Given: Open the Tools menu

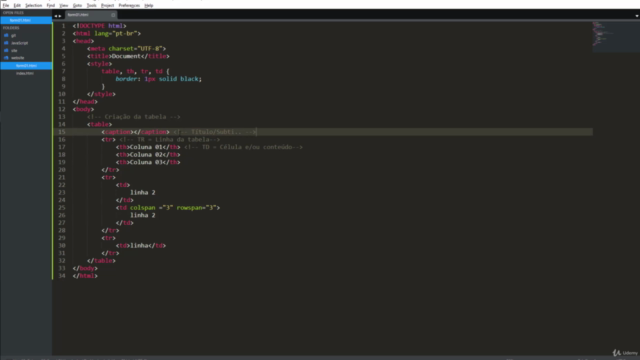Looking at the screenshot, I should [91, 5].
